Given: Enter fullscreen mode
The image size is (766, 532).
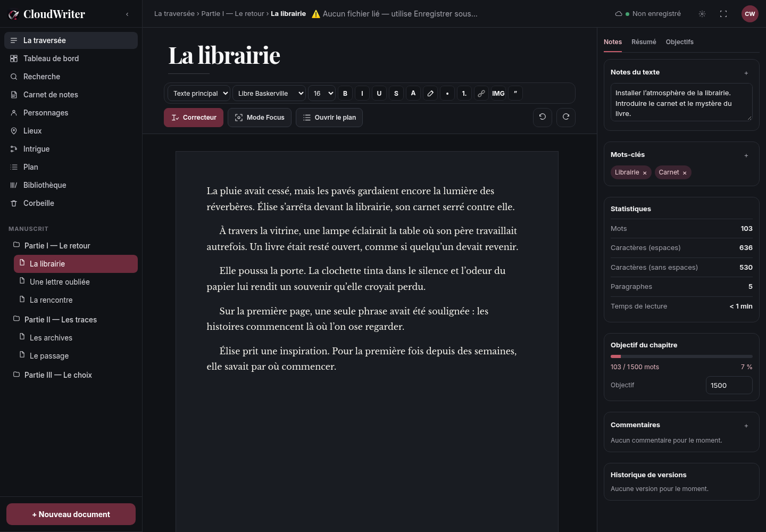Looking at the screenshot, I should (x=723, y=14).
